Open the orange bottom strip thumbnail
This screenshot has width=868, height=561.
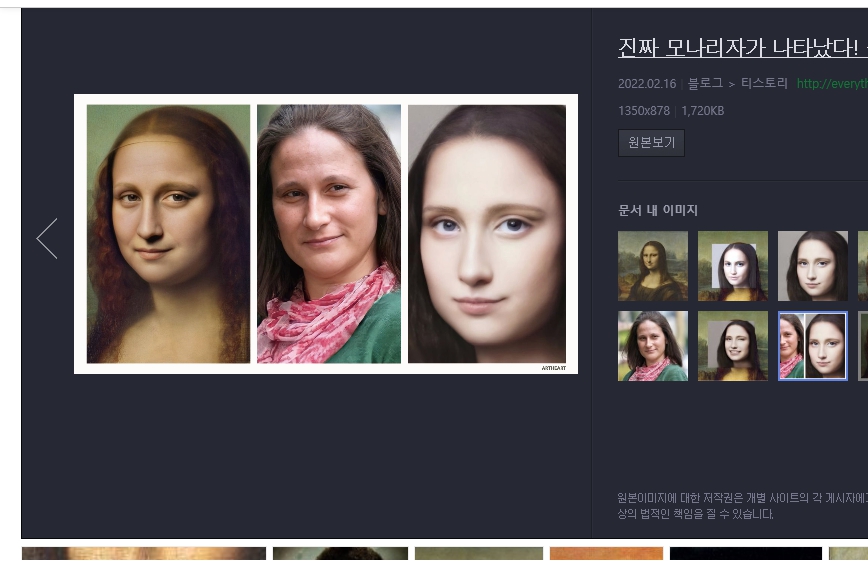click(606, 553)
